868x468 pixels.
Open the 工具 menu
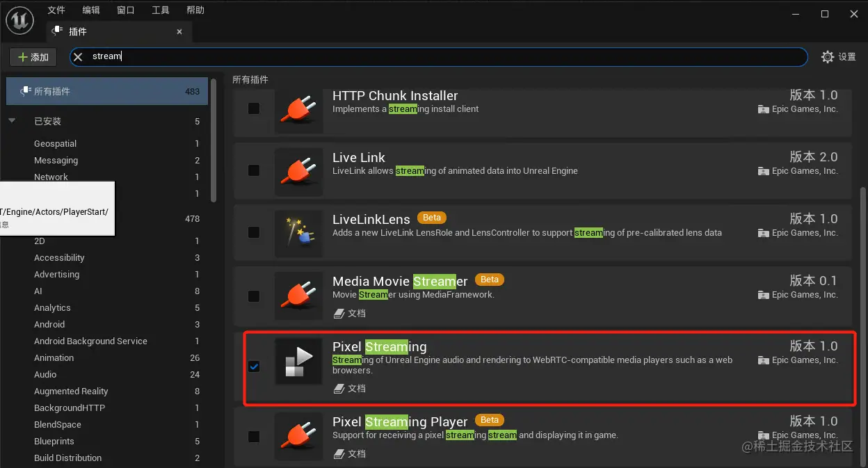(x=161, y=10)
